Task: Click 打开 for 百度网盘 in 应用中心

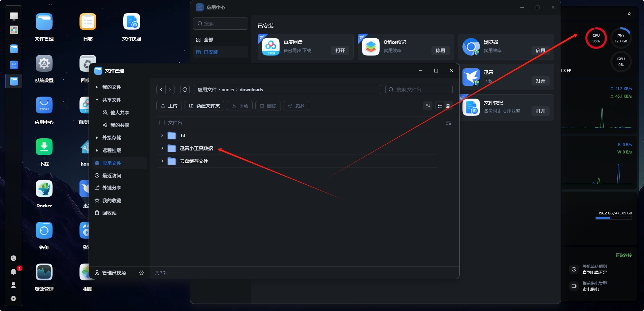Action: click(x=340, y=50)
